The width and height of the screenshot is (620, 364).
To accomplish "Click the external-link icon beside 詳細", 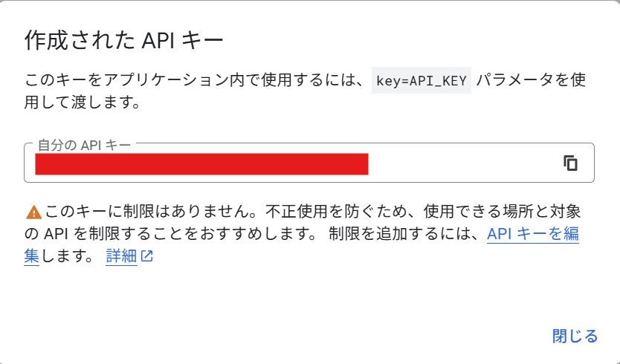I will (147, 257).
